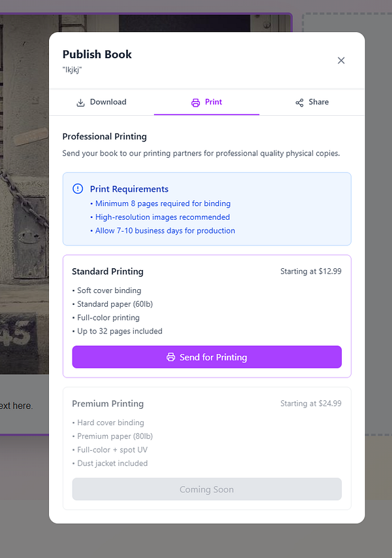392x558 pixels.
Task: Select the printer icon on the Print tab
Action: click(x=195, y=102)
